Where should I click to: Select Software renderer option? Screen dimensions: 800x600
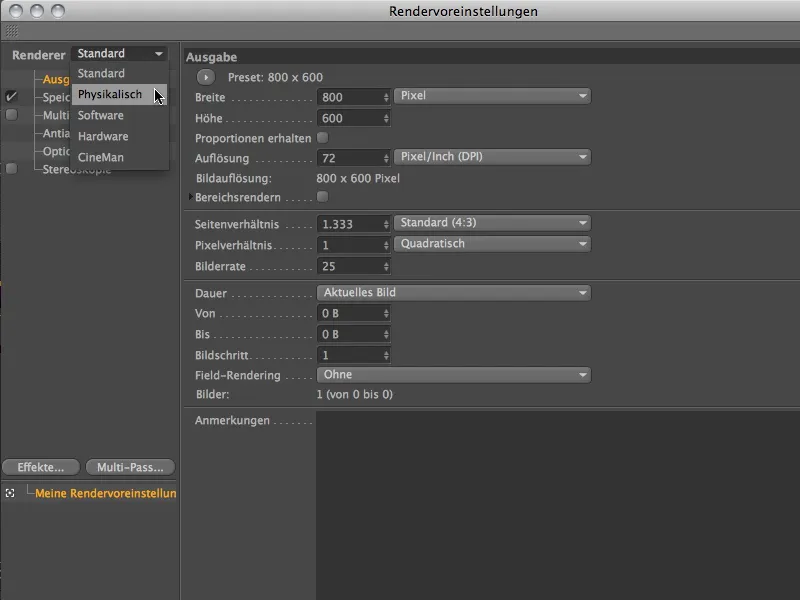(119, 115)
